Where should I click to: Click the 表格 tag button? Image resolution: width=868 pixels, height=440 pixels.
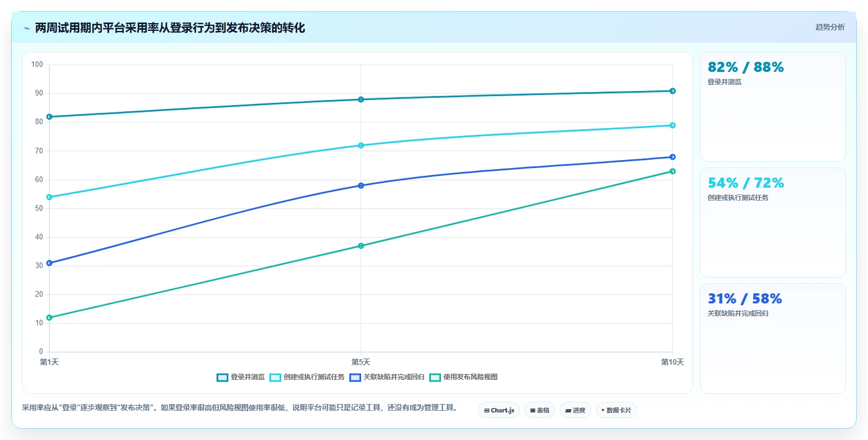coord(539,410)
